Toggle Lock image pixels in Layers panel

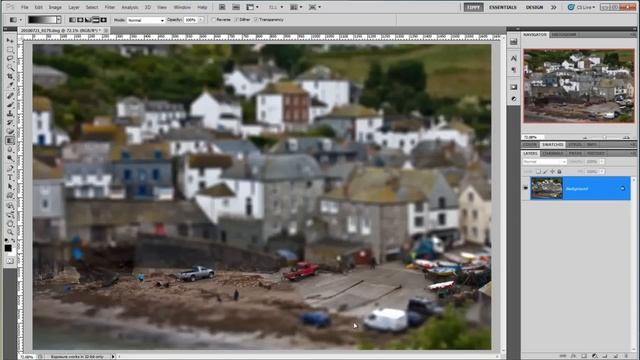point(545,171)
